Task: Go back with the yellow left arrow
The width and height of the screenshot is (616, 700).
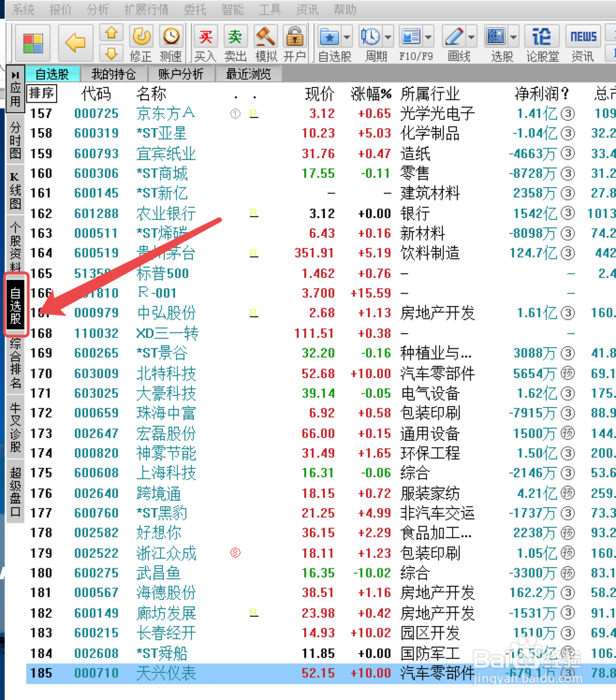Action: 75,43
